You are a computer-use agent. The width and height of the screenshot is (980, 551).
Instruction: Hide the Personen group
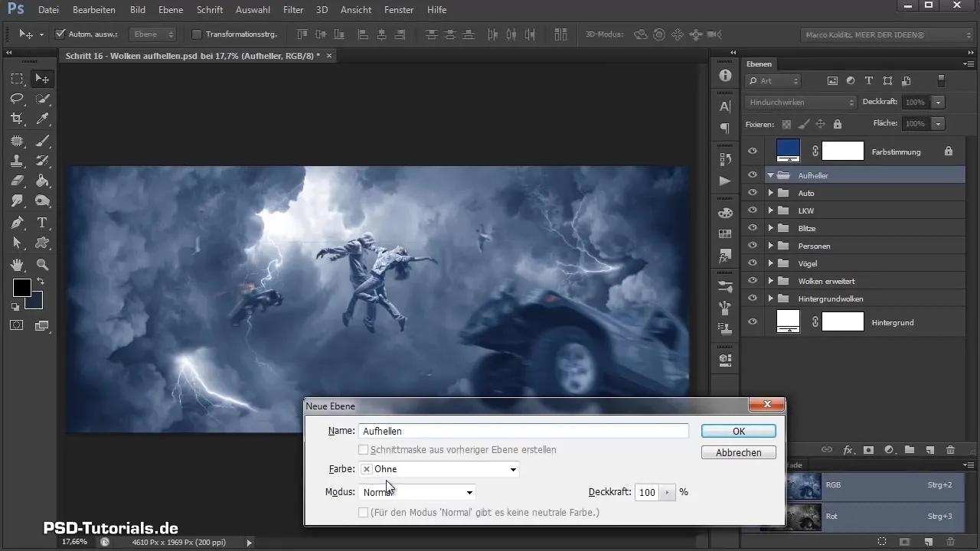[753, 246]
